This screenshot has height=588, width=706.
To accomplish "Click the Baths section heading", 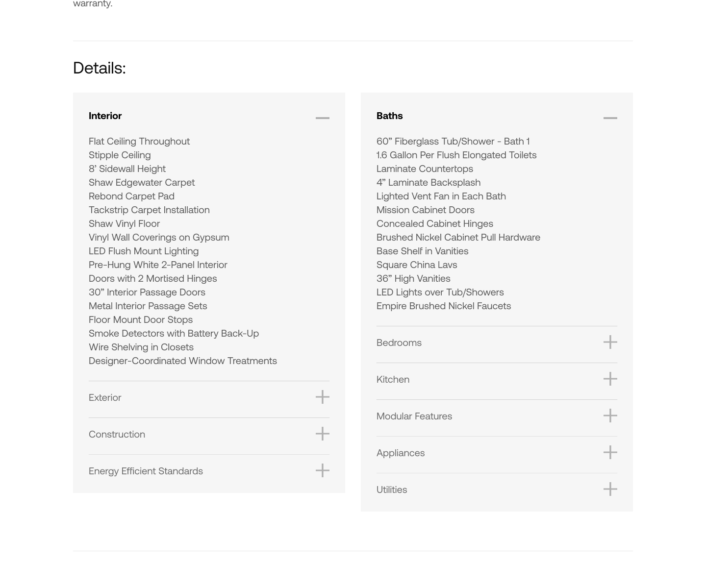I will tap(389, 116).
